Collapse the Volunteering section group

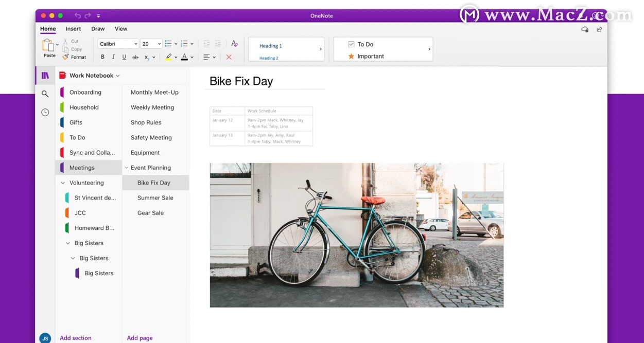point(63,183)
